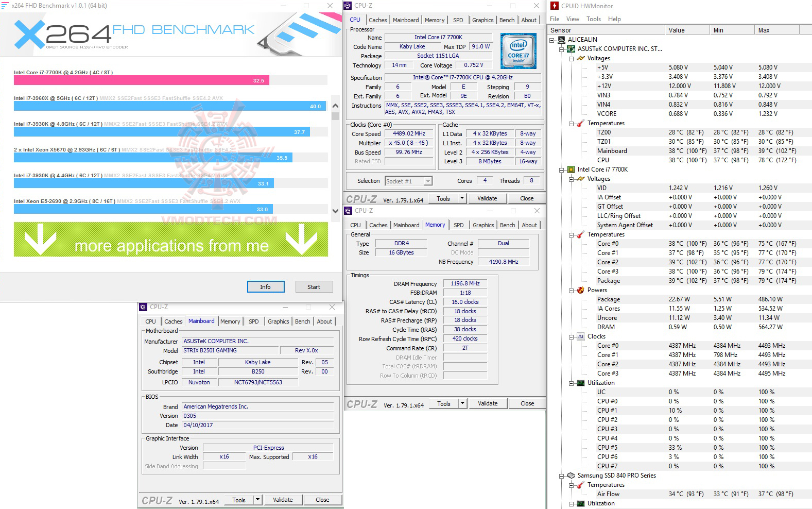Click the Powers flame icon in HWMonitor
This screenshot has height=509, width=812.
pyautogui.click(x=580, y=290)
